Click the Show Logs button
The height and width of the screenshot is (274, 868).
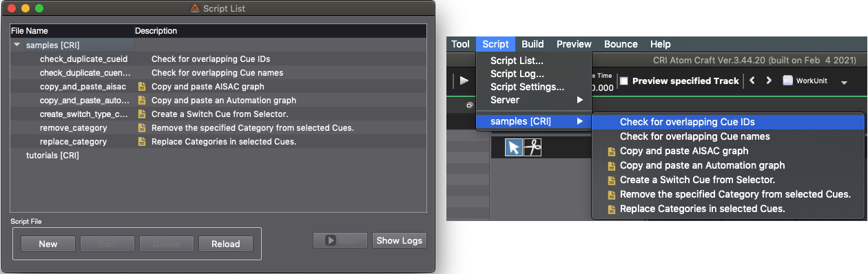click(x=400, y=240)
